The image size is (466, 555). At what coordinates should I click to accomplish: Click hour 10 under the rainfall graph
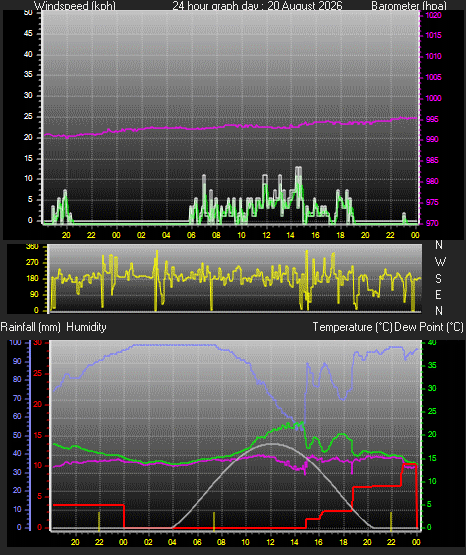tap(245, 542)
